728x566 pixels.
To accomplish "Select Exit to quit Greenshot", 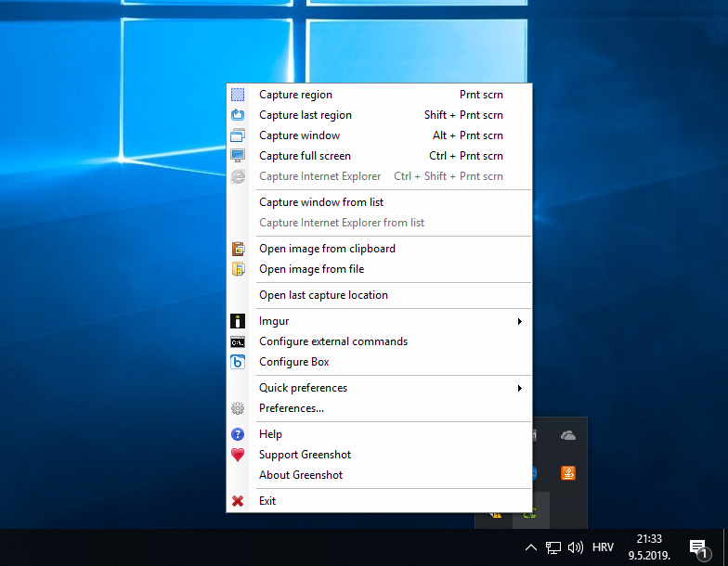I will tap(379, 501).
